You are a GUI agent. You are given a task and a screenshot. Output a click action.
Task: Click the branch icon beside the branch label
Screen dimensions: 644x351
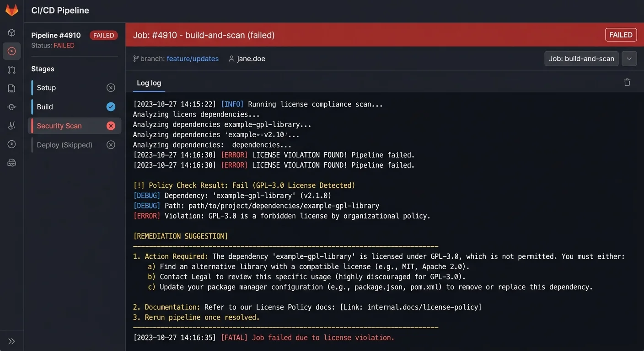pyautogui.click(x=136, y=58)
